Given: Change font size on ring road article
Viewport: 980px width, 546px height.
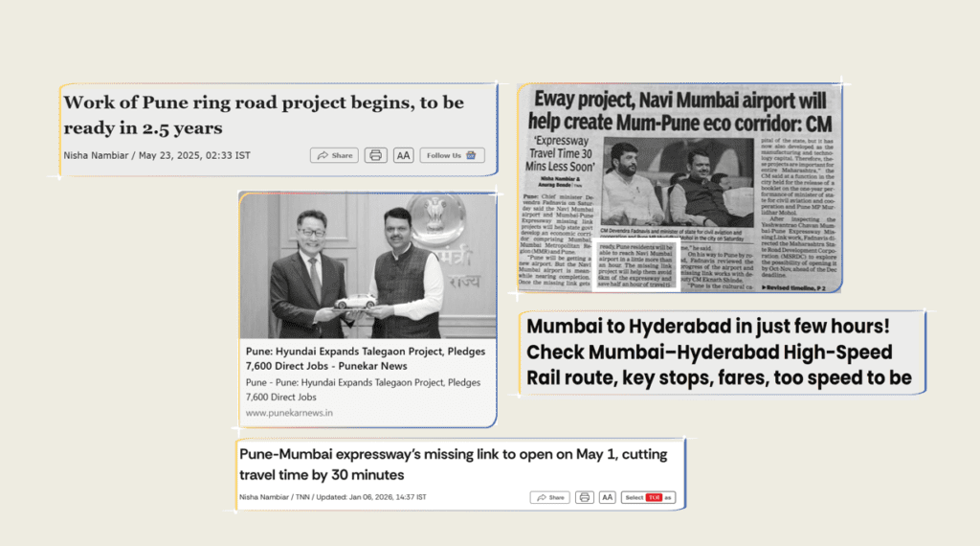Looking at the screenshot, I should (x=403, y=155).
